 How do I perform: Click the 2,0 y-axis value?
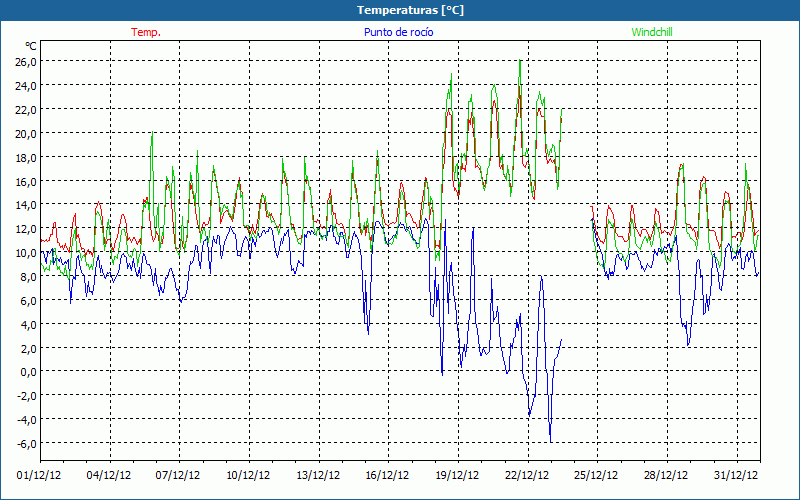click(28, 348)
